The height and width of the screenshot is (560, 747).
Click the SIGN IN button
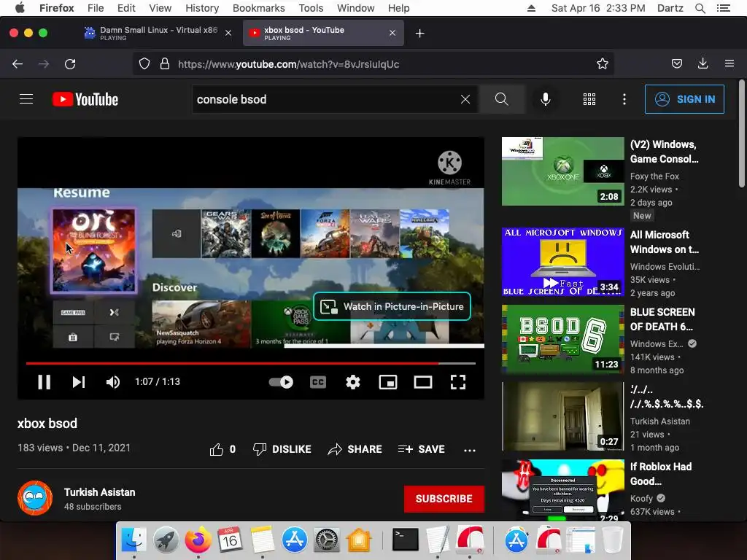click(684, 99)
